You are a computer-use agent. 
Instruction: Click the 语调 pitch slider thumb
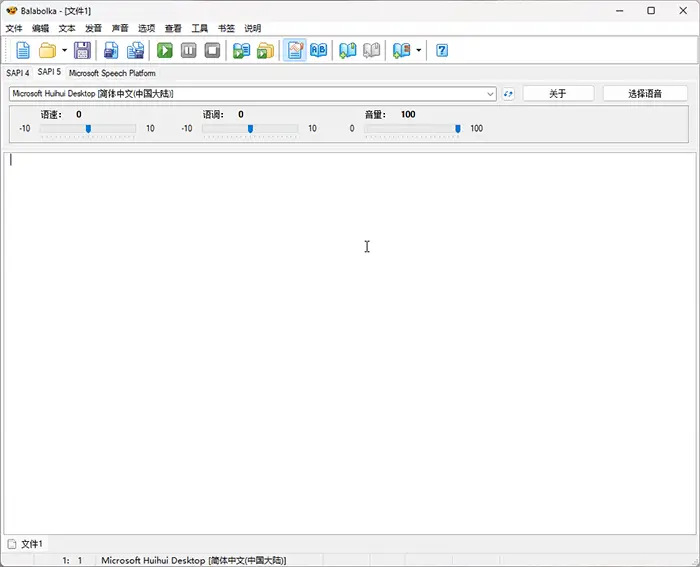tap(250, 129)
